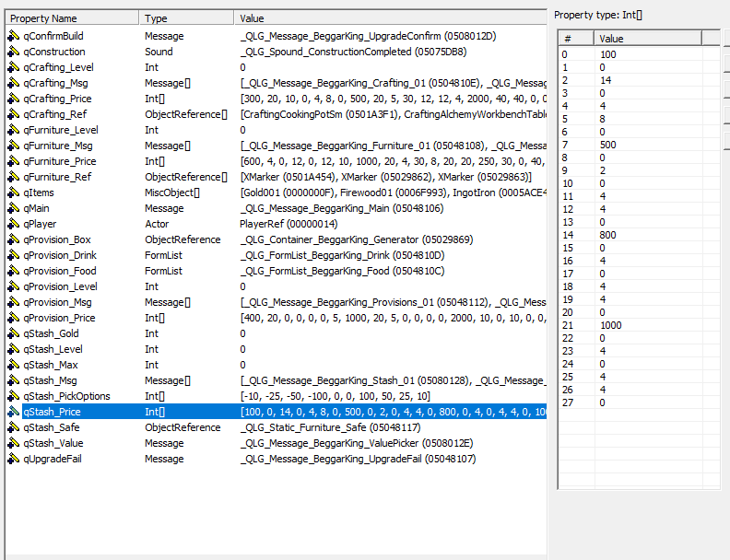Click the property icon beside qProvision_Level
Image resolution: width=730 pixels, height=560 pixels.
pyautogui.click(x=14, y=286)
